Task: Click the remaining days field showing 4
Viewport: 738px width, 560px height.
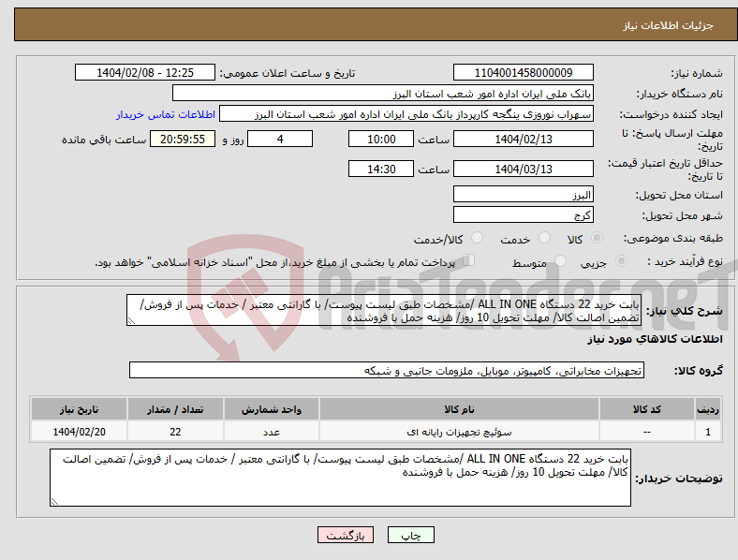Action: [x=280, y=139]
